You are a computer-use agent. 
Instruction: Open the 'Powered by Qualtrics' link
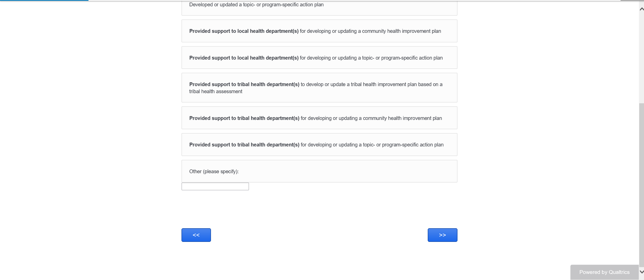tap(604, 272)
